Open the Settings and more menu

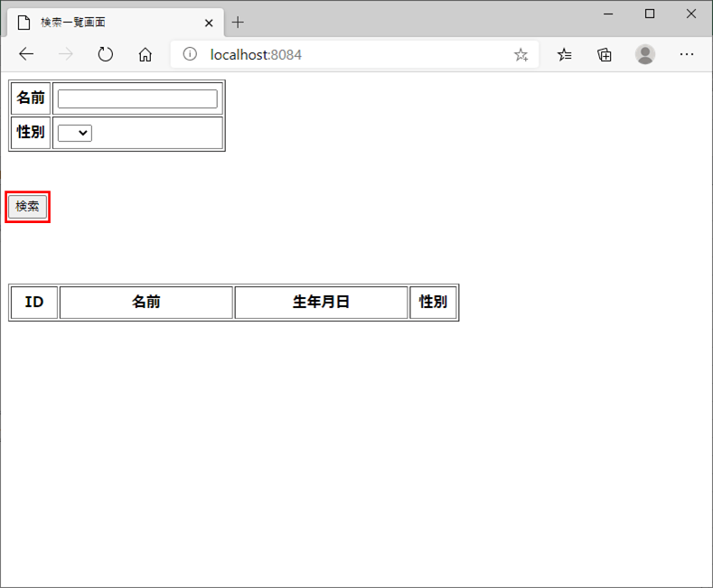[x=687, y=54]
